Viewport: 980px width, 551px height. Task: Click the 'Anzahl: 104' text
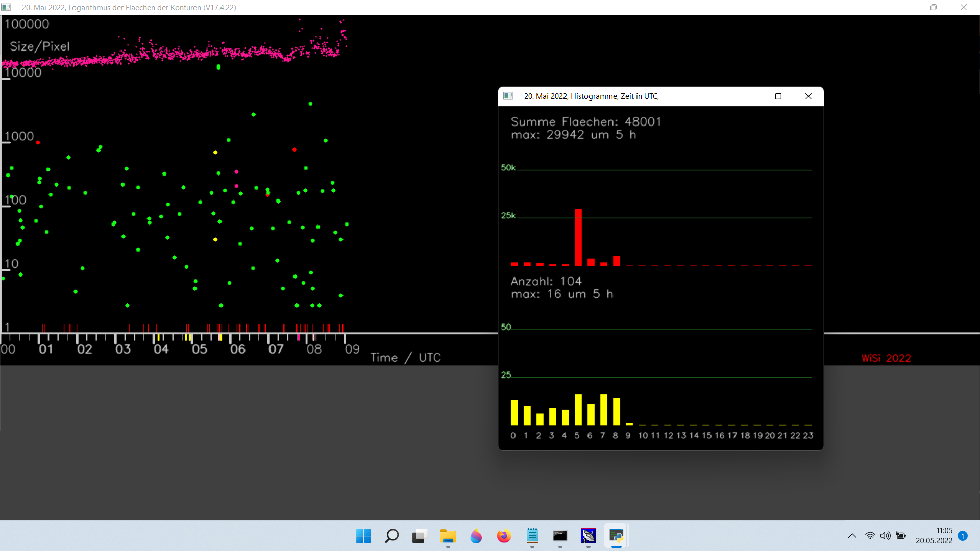point(546,281)
